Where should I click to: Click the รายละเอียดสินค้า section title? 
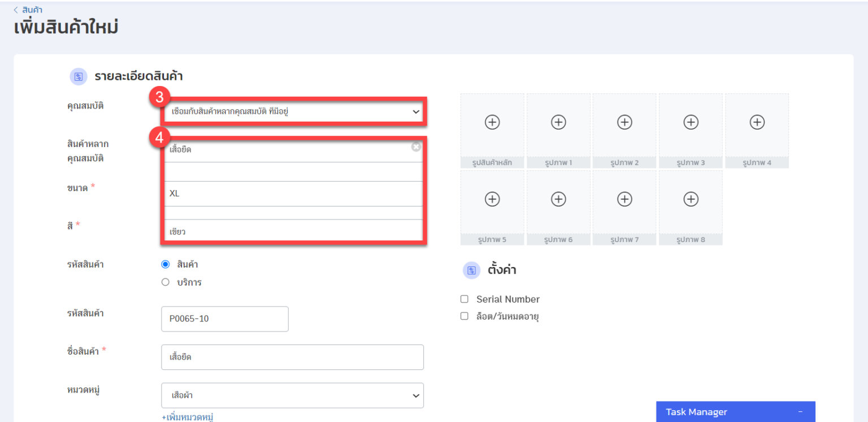pyautogui.click(x=138, y=76)
